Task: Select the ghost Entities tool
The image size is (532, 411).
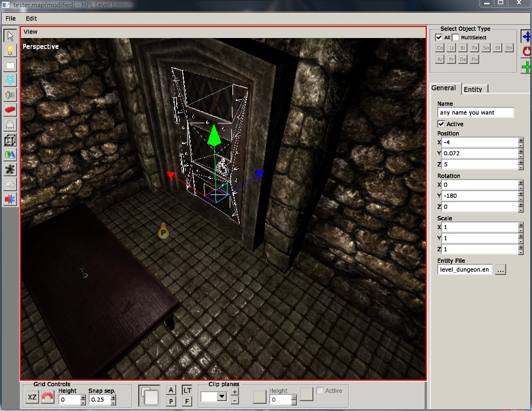Action: [x=10, y=125]
